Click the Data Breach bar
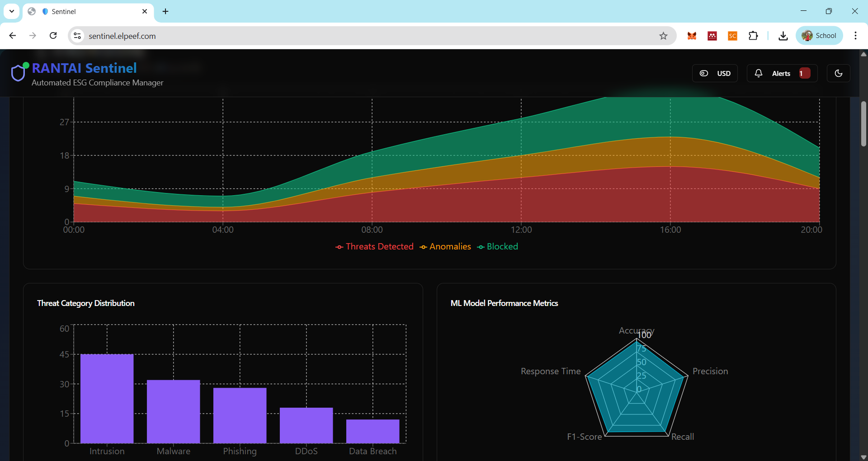 tap(373, 431)
